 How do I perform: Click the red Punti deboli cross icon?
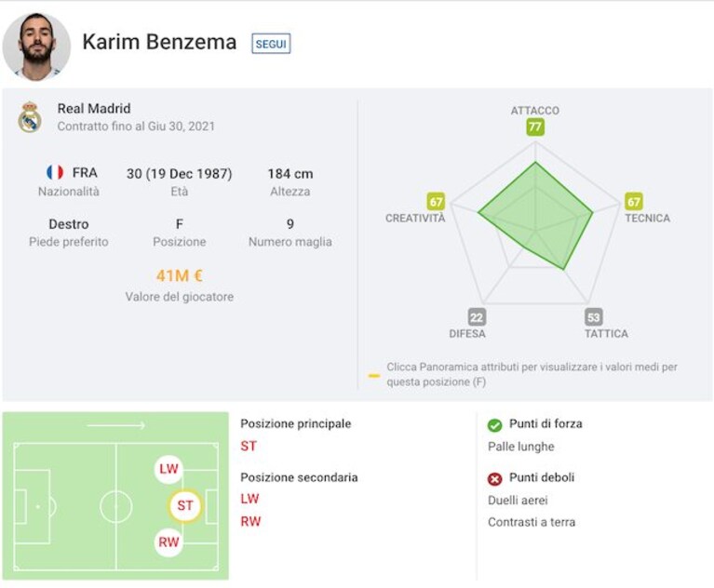494,479
